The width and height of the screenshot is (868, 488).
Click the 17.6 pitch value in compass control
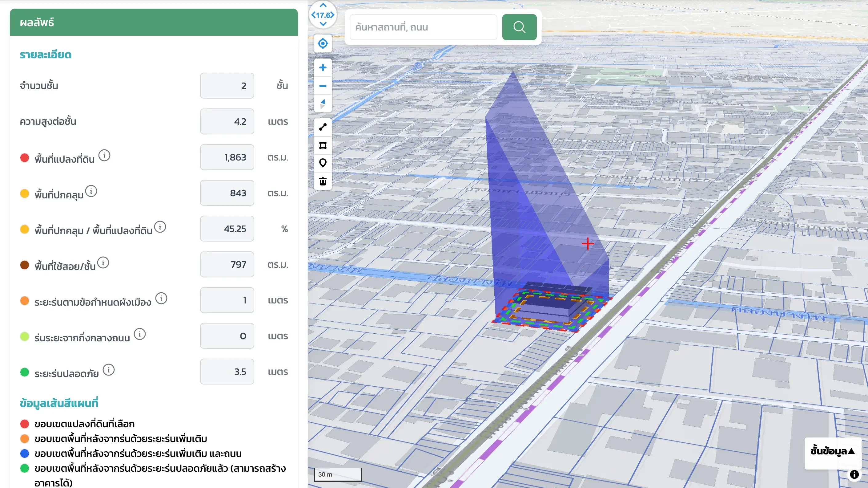(323, 15)
